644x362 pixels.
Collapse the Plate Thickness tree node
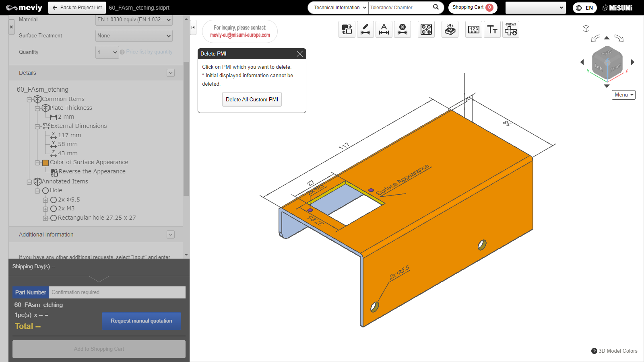37,108
